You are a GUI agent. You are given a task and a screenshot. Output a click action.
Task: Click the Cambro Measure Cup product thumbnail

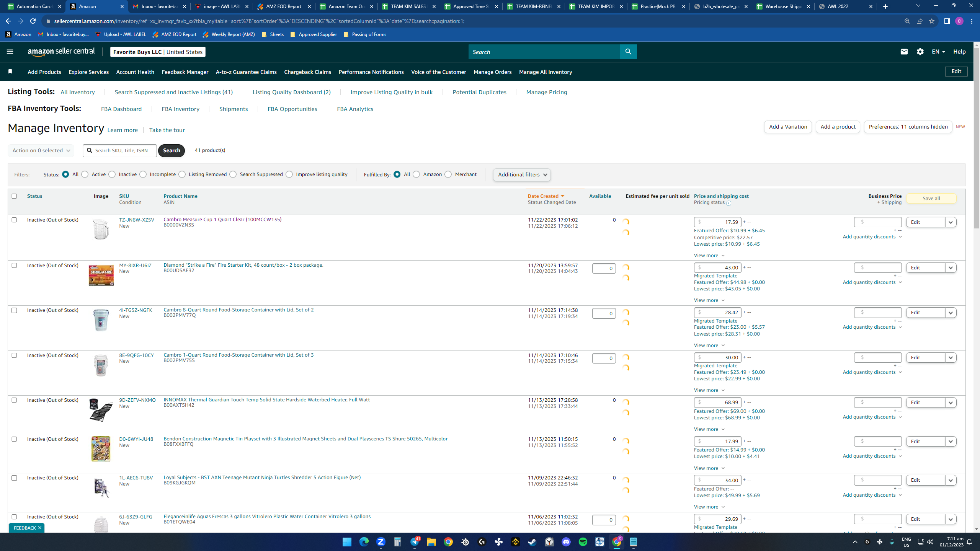coord(101,229)
